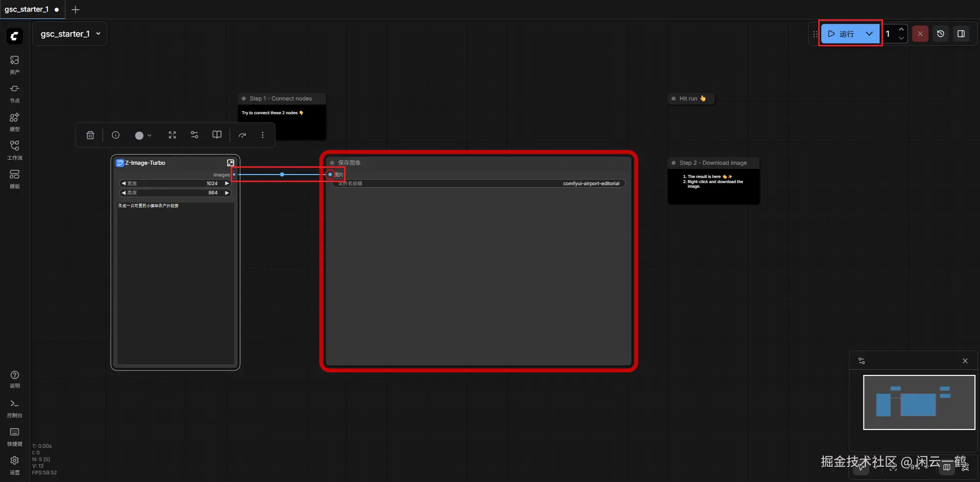Enter the Z-Image-Turbo subgraph via corner icon
Viewport: 980px width, 482px height.
point(231,163)
